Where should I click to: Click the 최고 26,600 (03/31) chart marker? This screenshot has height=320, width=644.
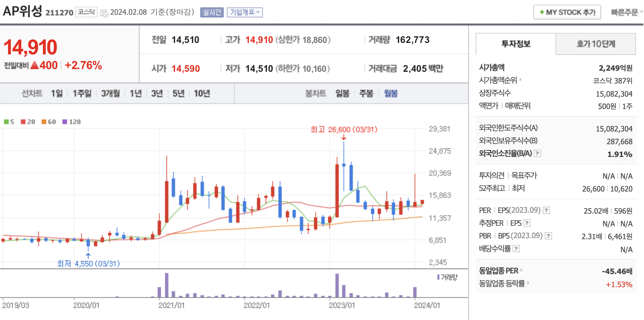click(344, 129)
